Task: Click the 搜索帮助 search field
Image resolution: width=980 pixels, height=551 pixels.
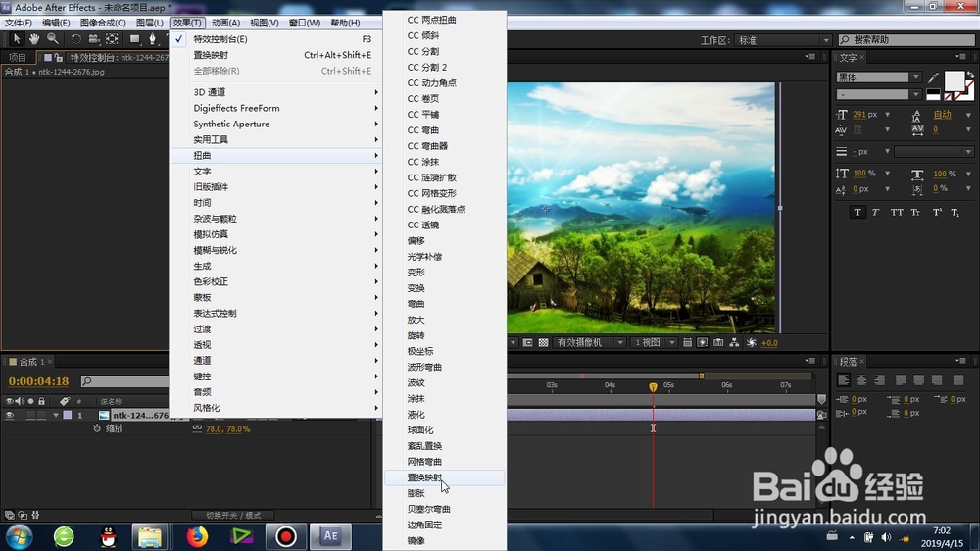Action: 906,40
